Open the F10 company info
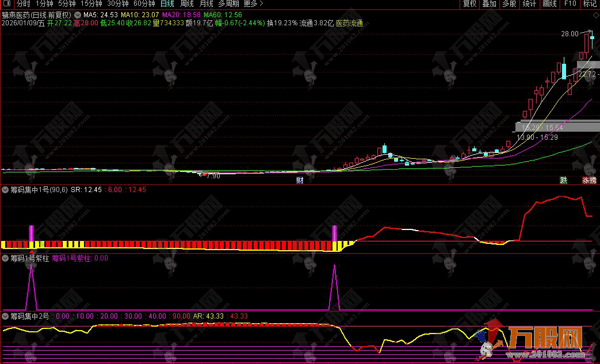This screenshot has width=600, height=364. coord(570,3)
